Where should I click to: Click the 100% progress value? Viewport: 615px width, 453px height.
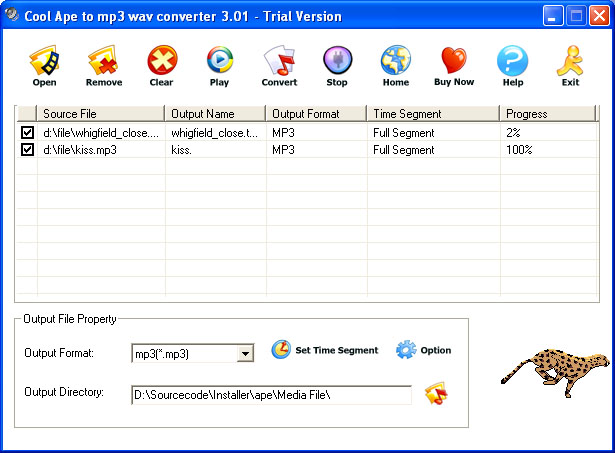click(x=519, y=149)
